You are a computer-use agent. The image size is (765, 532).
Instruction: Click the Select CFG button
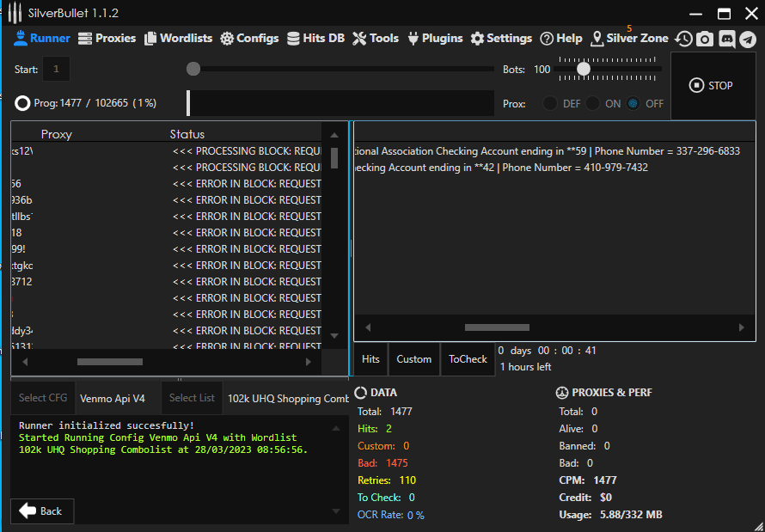point(43,398)
